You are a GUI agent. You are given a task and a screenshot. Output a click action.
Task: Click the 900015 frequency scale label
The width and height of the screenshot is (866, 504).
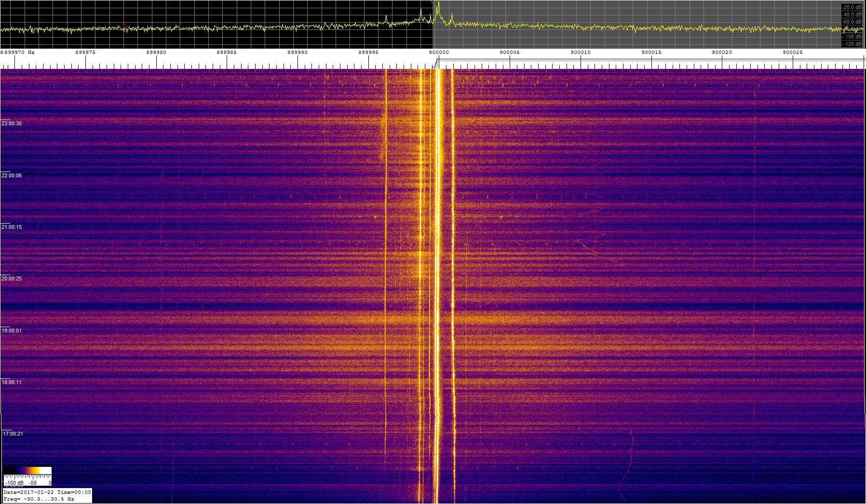651,52
